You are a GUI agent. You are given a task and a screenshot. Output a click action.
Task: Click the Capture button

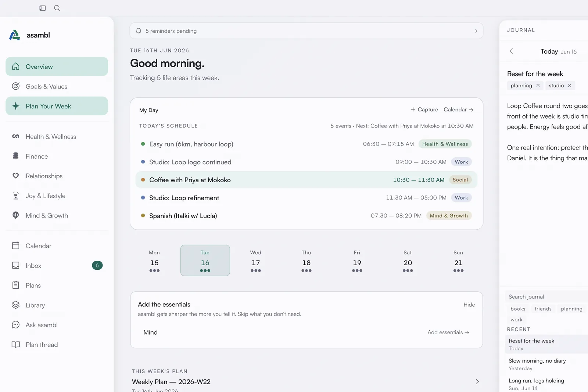tap(424, 109)
